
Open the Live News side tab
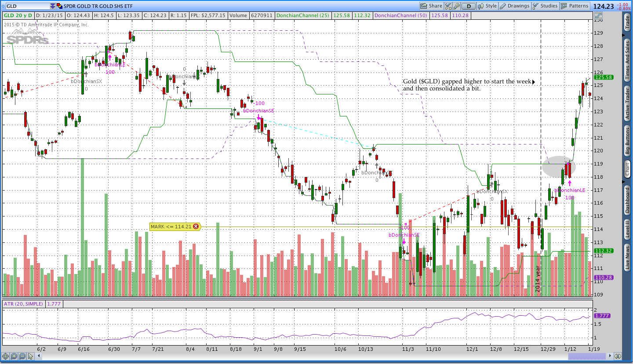click(x=627, y=258)
